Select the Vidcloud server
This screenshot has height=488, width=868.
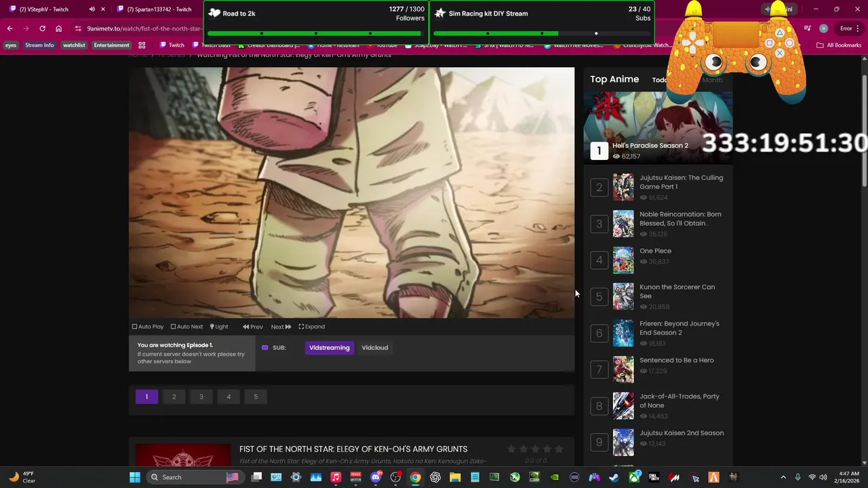tap(375, 348)
